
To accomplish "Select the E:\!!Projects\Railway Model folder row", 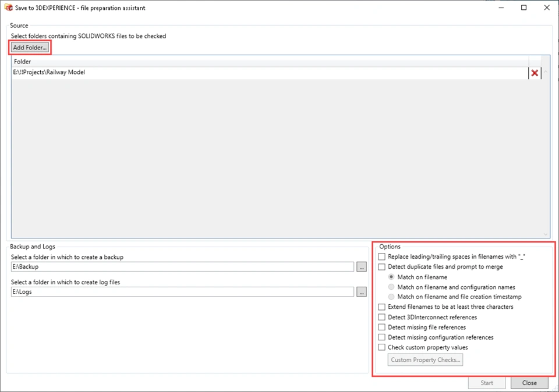I will [270, 73].
